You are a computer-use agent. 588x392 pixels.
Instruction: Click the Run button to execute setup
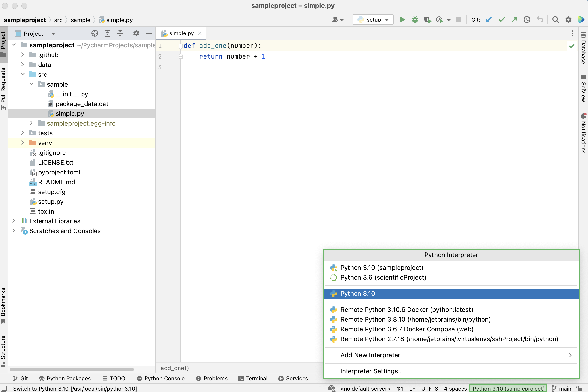[402, 20]
